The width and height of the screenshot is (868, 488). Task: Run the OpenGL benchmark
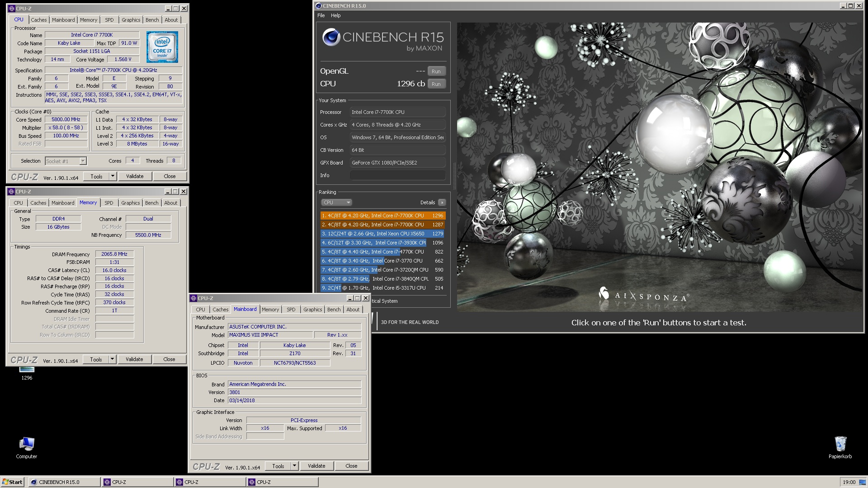436,71
